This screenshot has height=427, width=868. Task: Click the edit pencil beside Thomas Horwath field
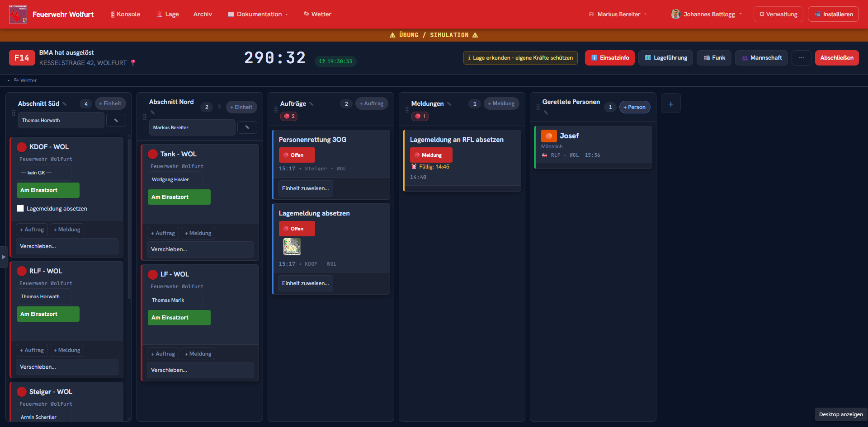(116, 120)
